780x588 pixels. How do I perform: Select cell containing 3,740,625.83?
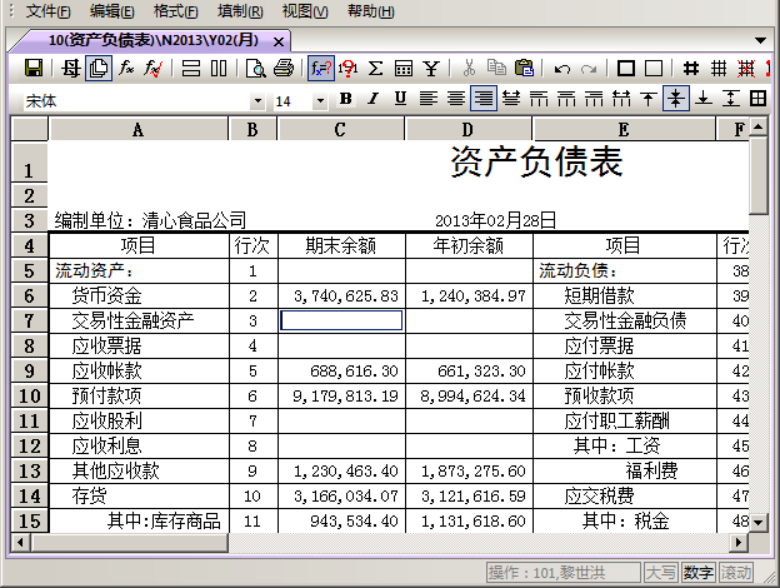tap(341, 296)
